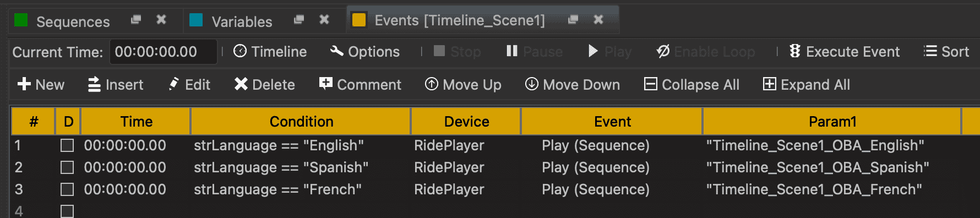
Task: Switch to the Variables tab
Action: (x=231, y=21)
